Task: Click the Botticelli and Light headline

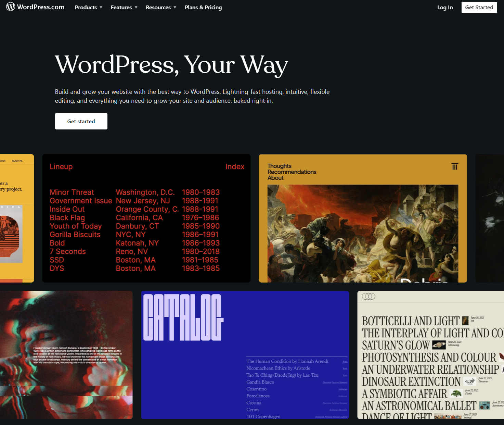Action: (411, 321)
